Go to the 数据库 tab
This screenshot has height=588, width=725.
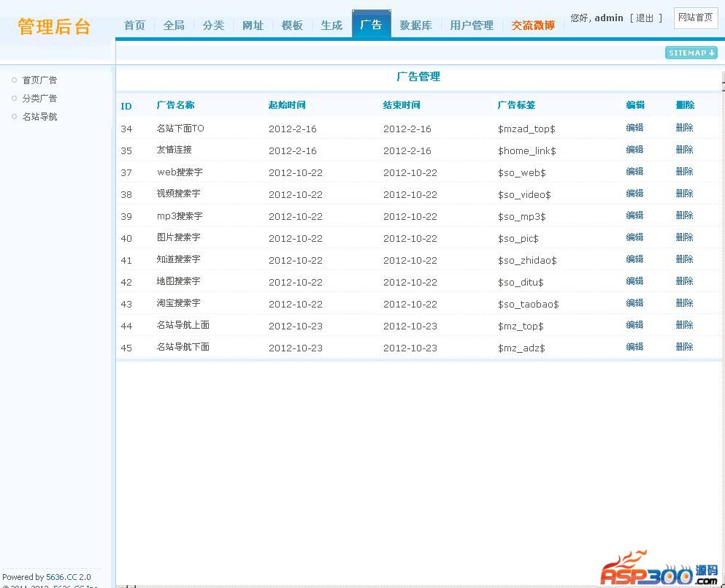coord(415,26)
